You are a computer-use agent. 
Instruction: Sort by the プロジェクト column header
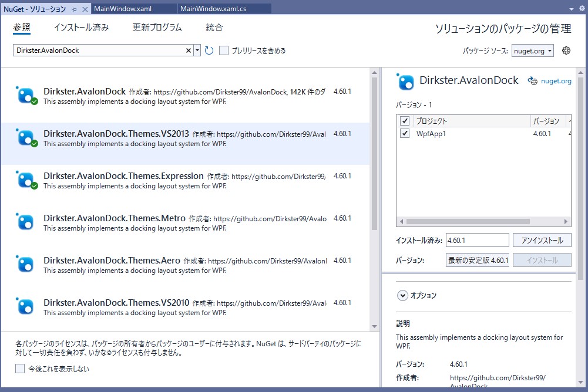(471, 121)
